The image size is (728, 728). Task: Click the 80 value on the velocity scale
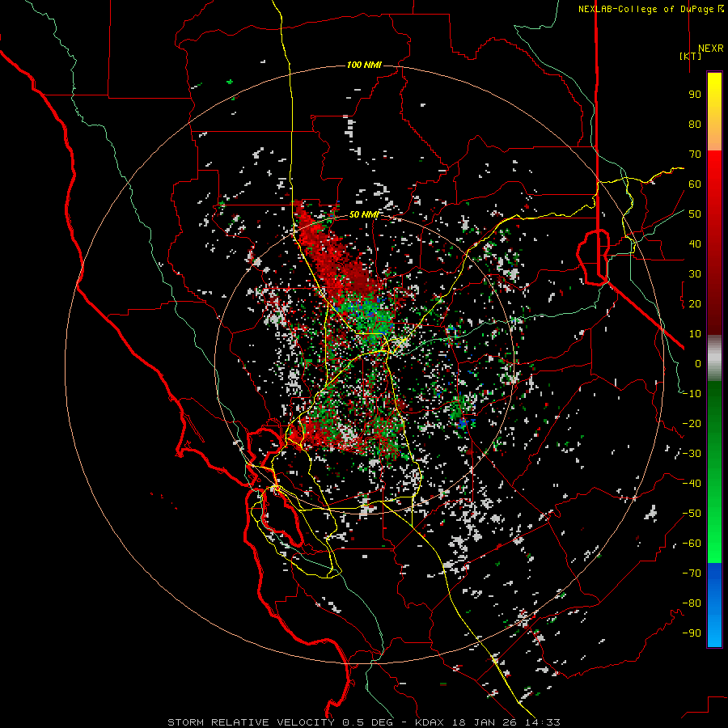tap(695, 125)
